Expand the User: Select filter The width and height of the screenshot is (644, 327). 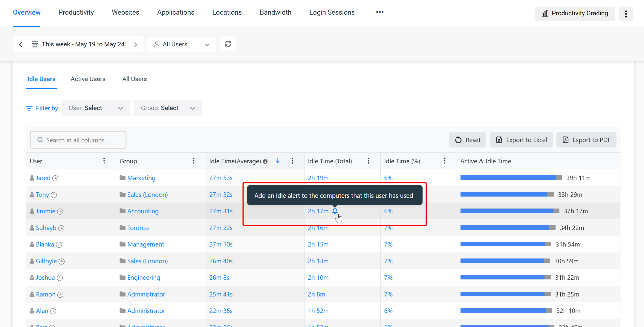(x=96, y=108)
